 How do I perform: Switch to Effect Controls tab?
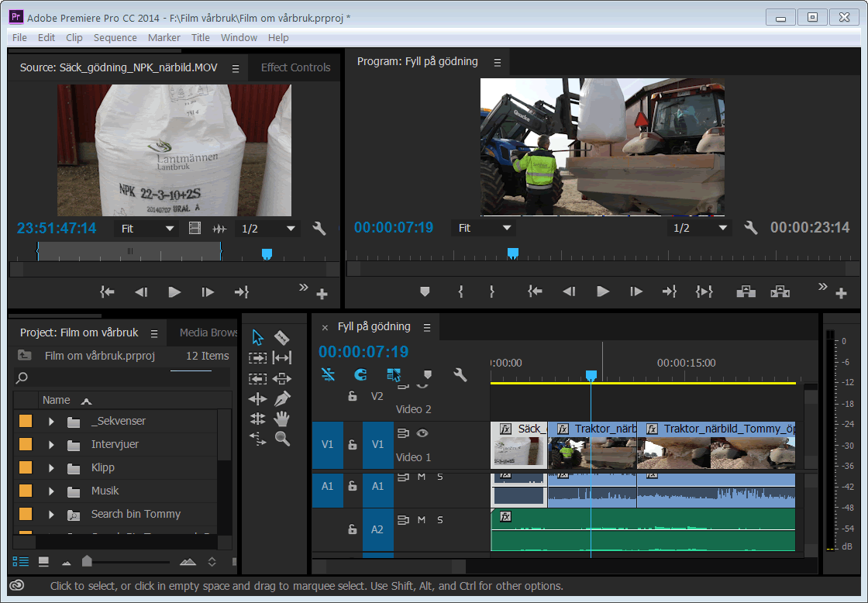295,67
